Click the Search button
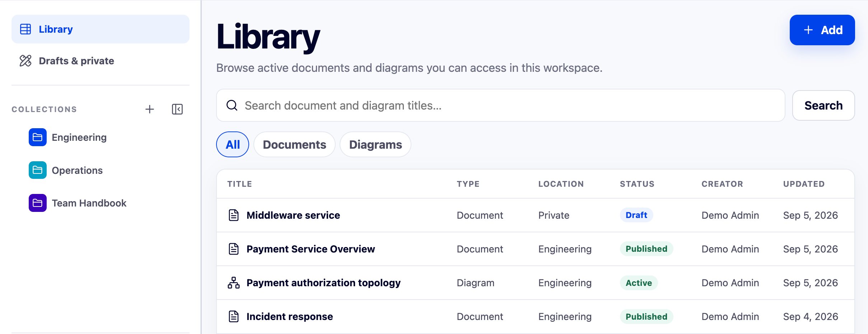Viewport: 868px width, 334px height. point(823,105)
